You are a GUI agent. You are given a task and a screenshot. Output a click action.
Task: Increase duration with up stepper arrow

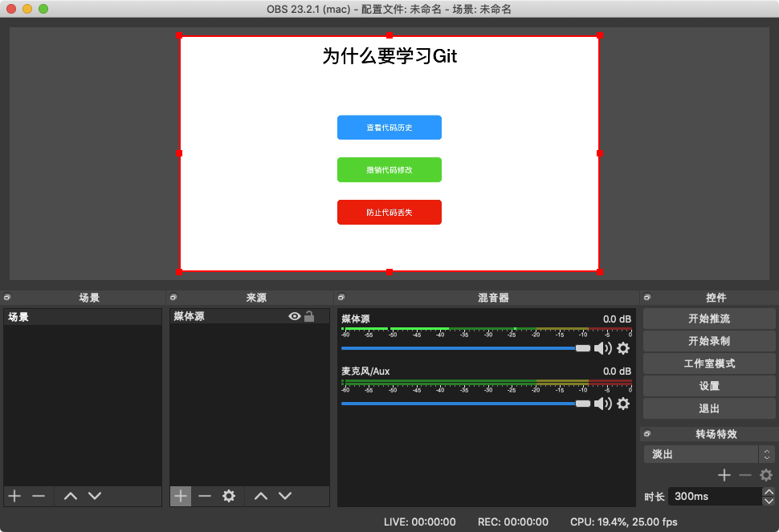[x=769, y=492]
